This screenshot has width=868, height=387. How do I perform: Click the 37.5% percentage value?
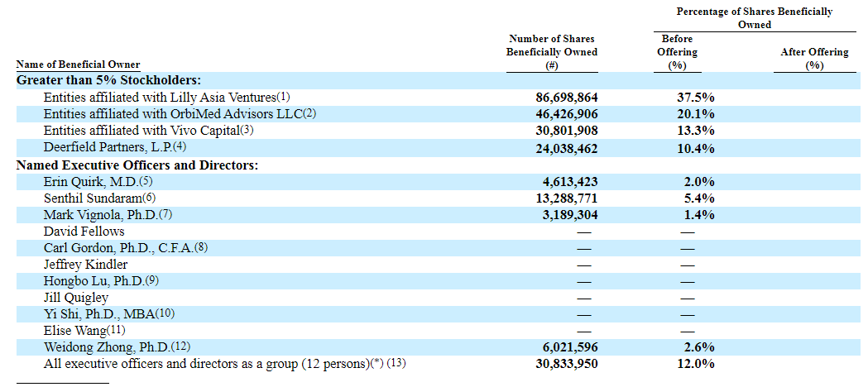coord(695,98)
